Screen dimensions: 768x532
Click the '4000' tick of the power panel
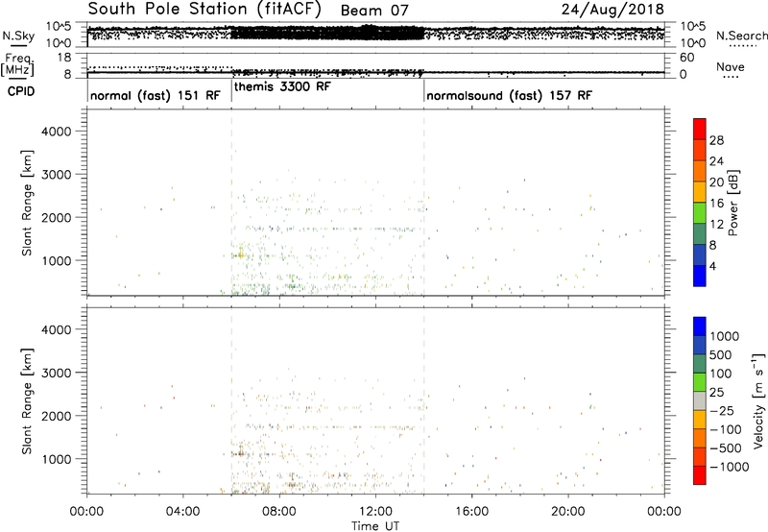pos(57,132)
